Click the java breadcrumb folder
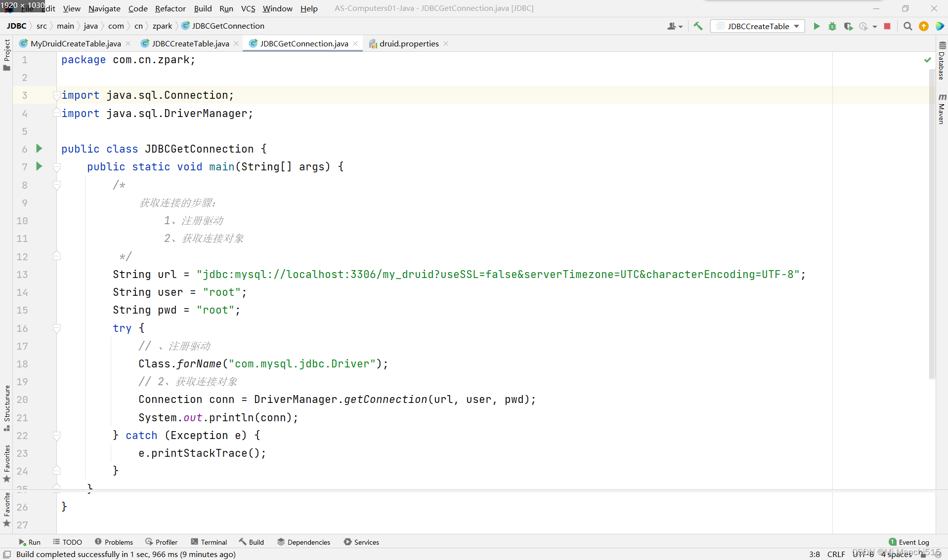948x560 pixels. [x=90, y=26]
